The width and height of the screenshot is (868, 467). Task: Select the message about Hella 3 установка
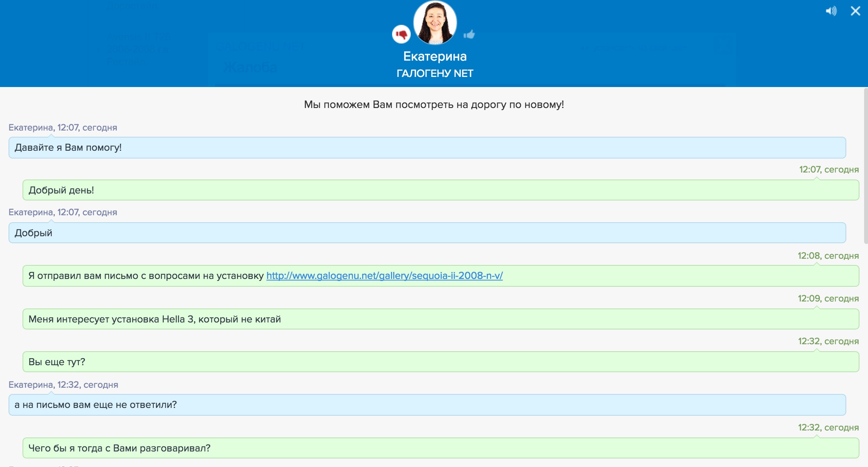coord(155,319)
